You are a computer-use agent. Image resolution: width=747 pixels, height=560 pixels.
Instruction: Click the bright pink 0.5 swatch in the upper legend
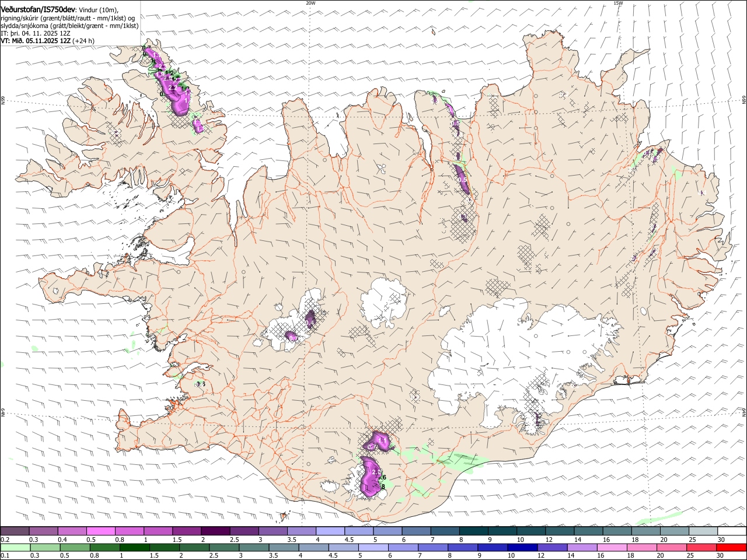(x=100, y=531)
